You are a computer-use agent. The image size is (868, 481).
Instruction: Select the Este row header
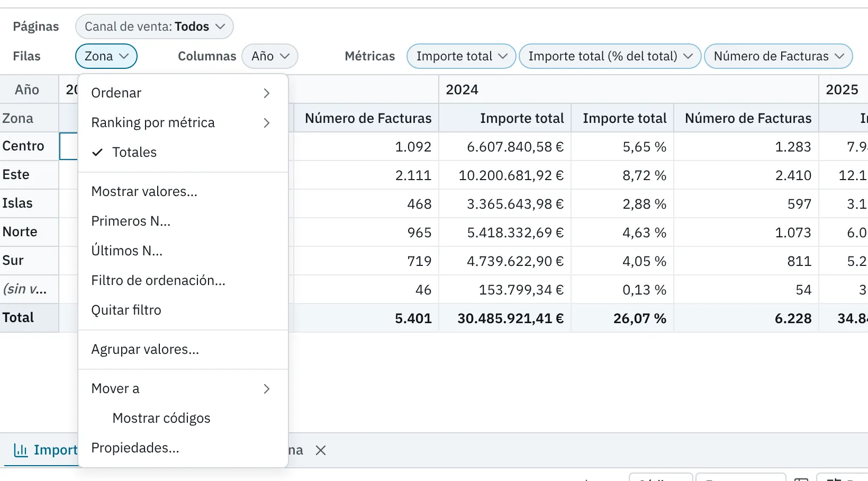tap(29, 175)
